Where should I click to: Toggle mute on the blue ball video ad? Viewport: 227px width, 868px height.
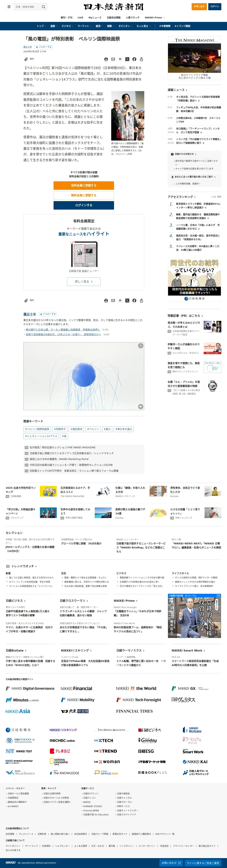pyautogui.click(x=141, y=407)
